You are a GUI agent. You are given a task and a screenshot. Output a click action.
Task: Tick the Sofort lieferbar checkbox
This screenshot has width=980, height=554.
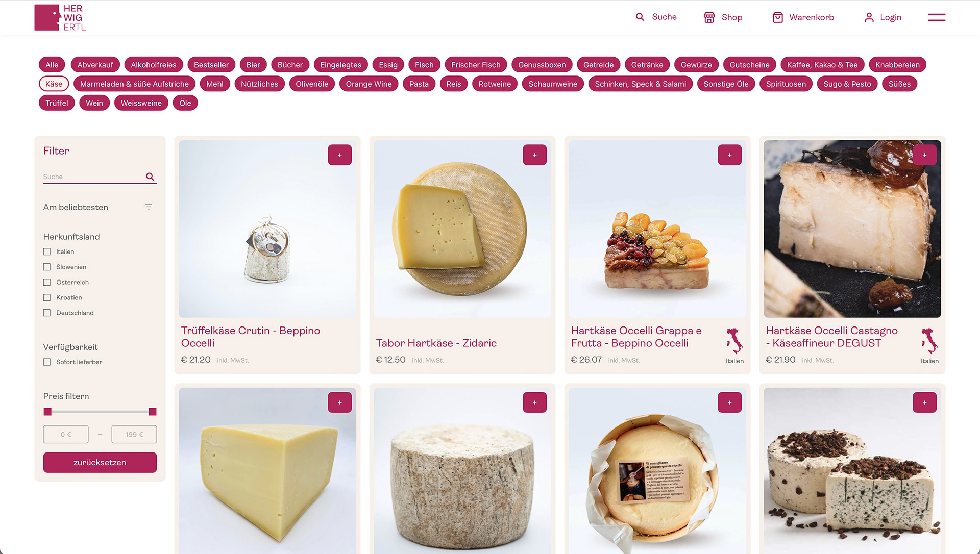pos(47,362)
